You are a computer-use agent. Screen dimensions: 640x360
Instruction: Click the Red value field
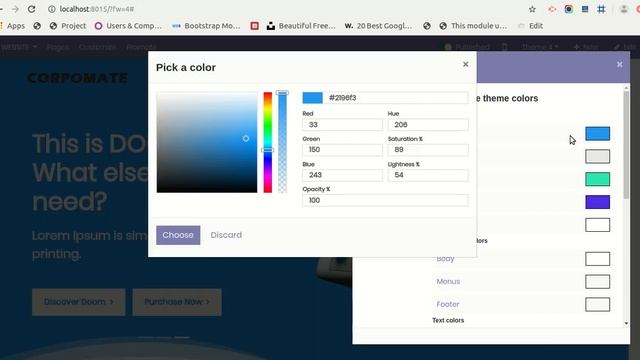click(x=342, y=125)
